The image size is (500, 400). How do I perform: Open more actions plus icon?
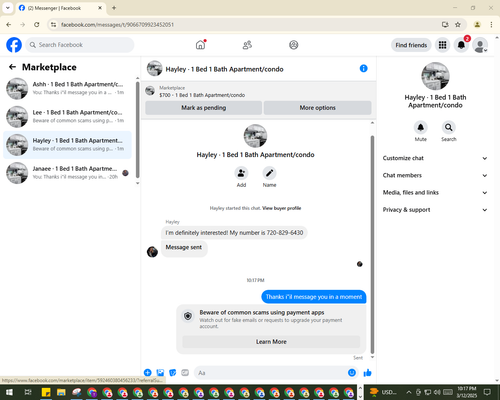(x=148, y=373)
